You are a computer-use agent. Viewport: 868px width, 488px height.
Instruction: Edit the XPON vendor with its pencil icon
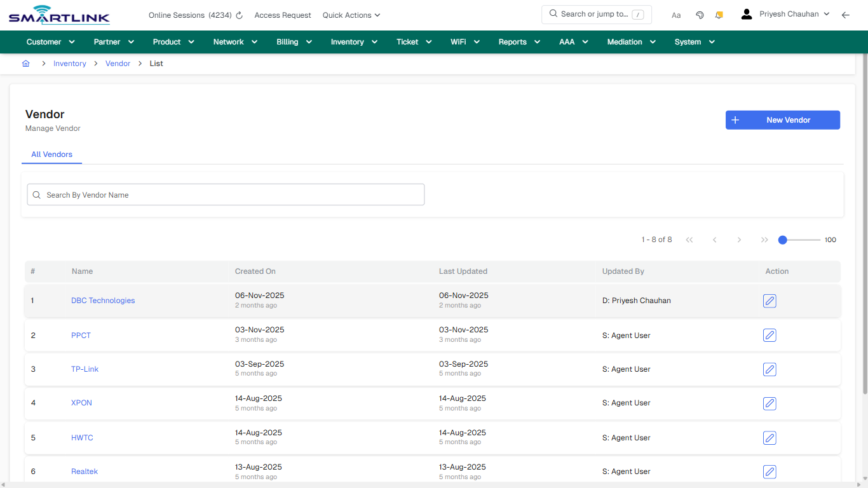tap(770, 403)
